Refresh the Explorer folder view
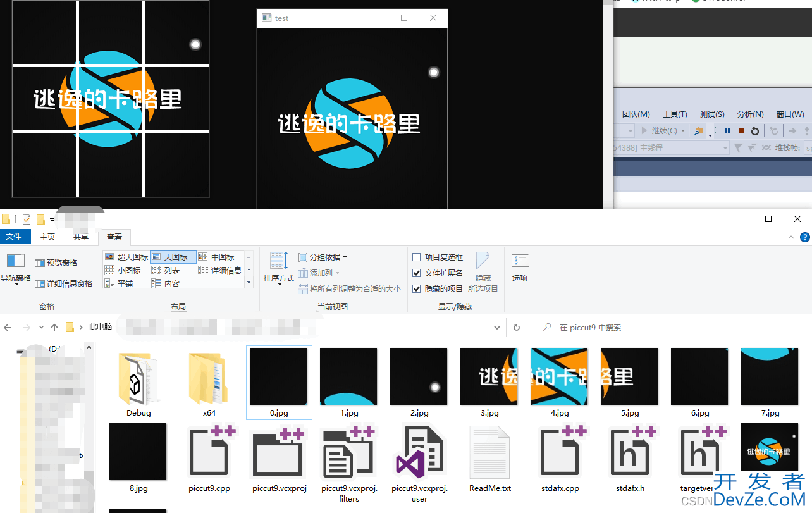This screenshot has height=513, width=812. 517,328
